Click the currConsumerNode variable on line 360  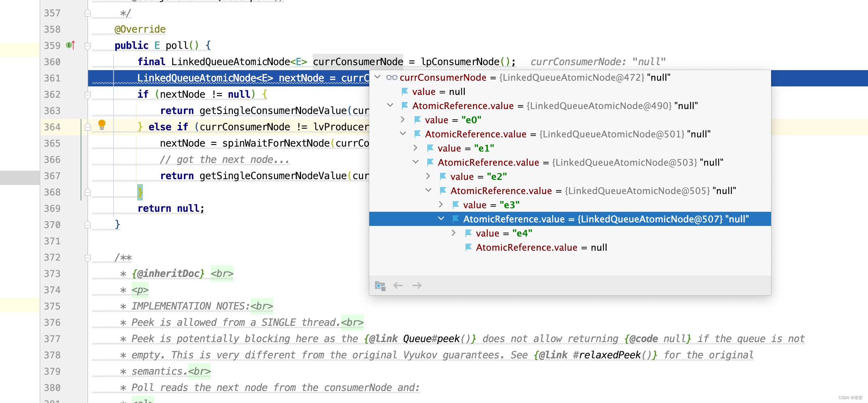click(x=358, y=62)
